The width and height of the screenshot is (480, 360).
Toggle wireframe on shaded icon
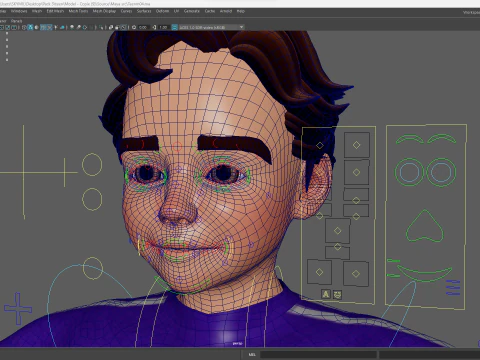[x=43, y=27]
